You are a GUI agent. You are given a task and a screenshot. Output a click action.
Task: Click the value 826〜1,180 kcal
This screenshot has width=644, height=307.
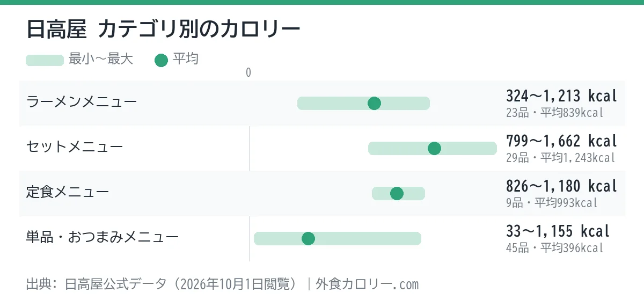click(561, 186)
